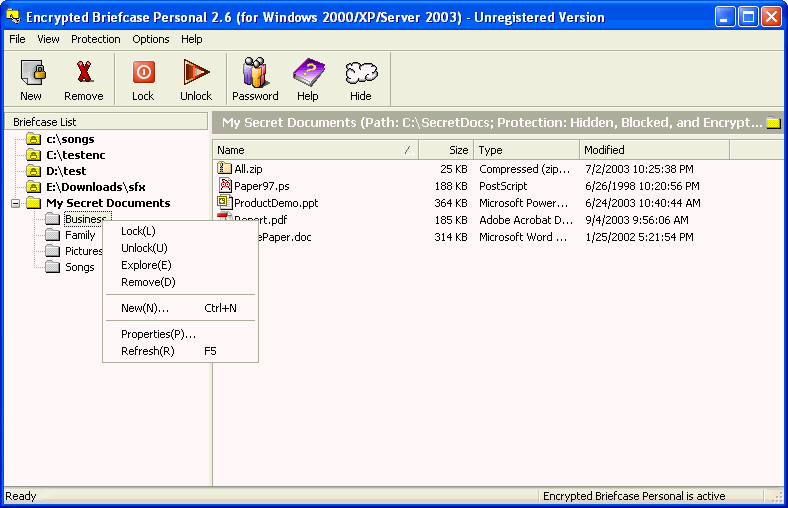Choose Unlock(U) from the context menu
Viewport: 788px width, 508px height.
[x=180, y=248]
